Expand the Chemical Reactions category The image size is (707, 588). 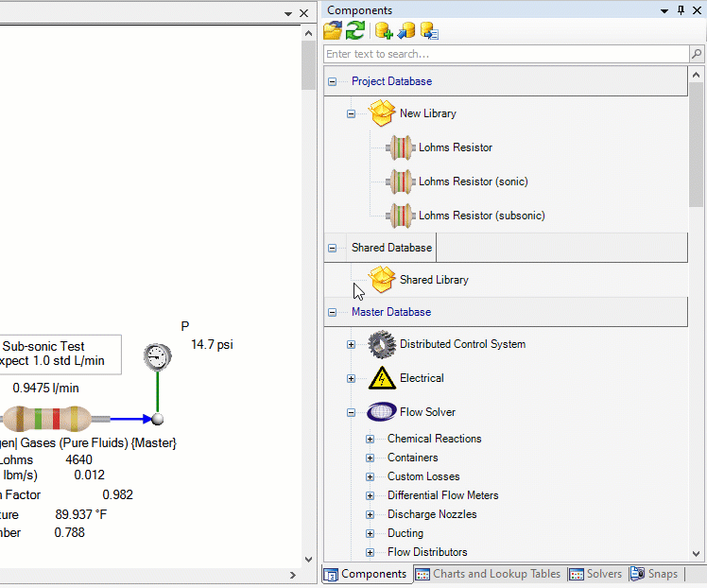[x=371, y=439]
